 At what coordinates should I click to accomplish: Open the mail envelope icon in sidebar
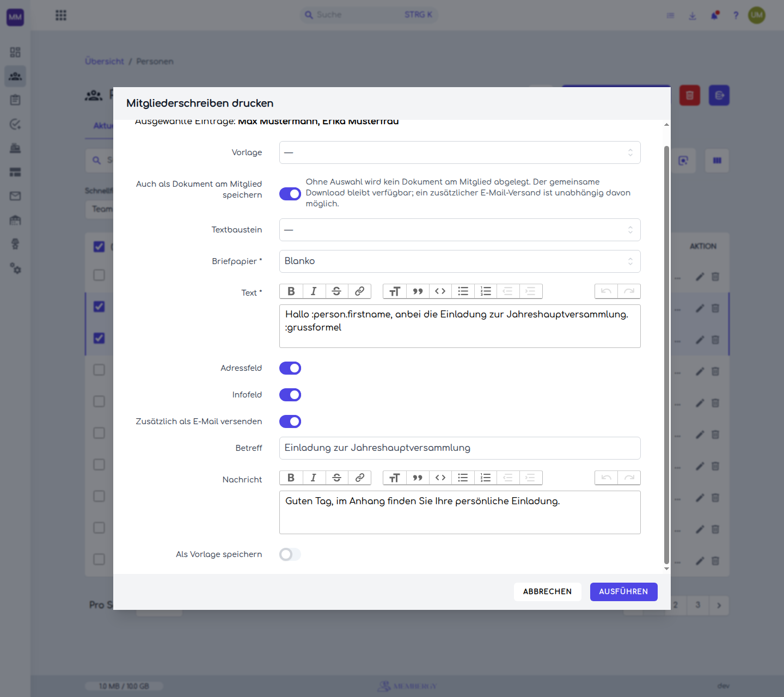15,196
